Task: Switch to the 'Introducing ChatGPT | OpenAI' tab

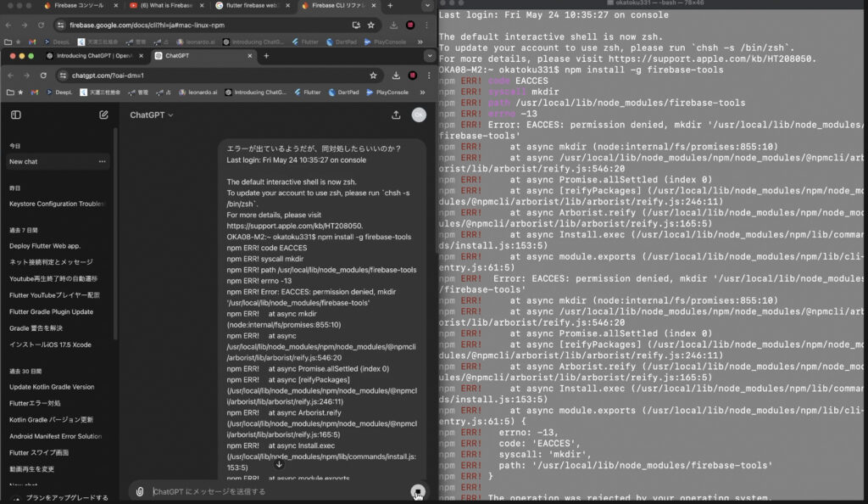Action: point(93,55)
